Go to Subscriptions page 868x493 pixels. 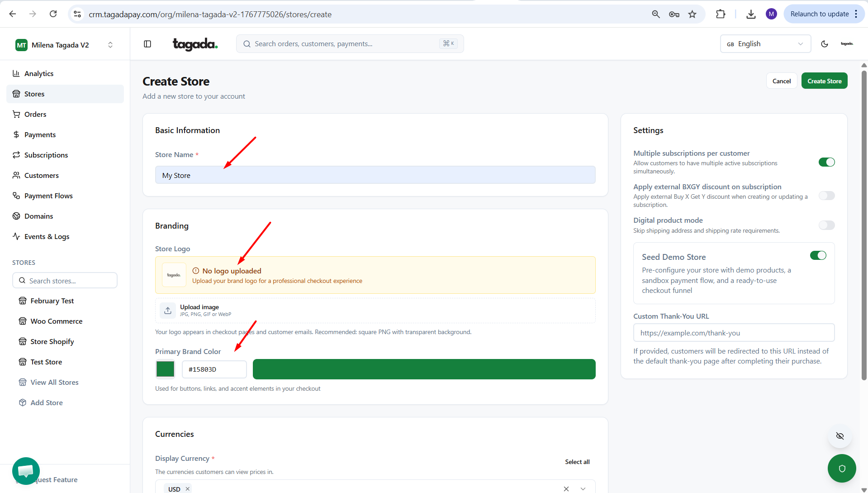46,155
